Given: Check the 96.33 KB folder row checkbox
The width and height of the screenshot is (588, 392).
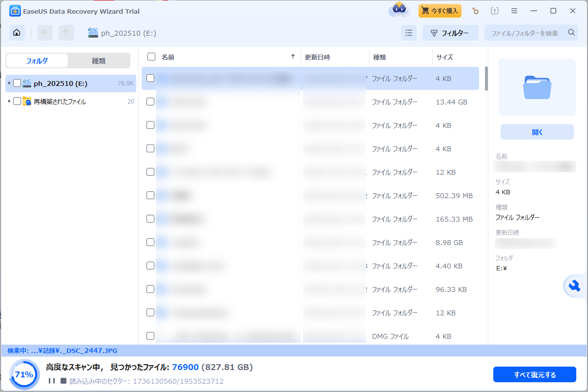Looking at the screenshot, I should tap(150, 289).
